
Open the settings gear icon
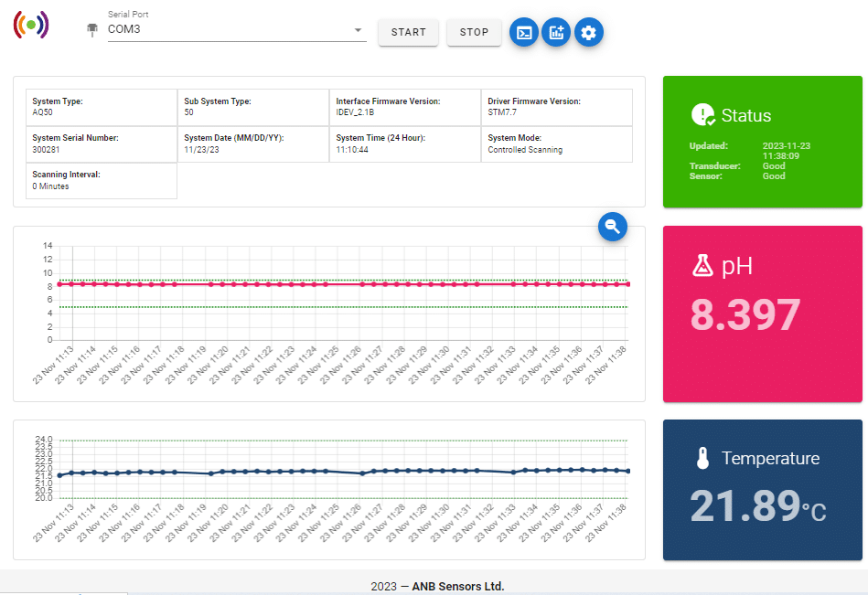[589, 32]
